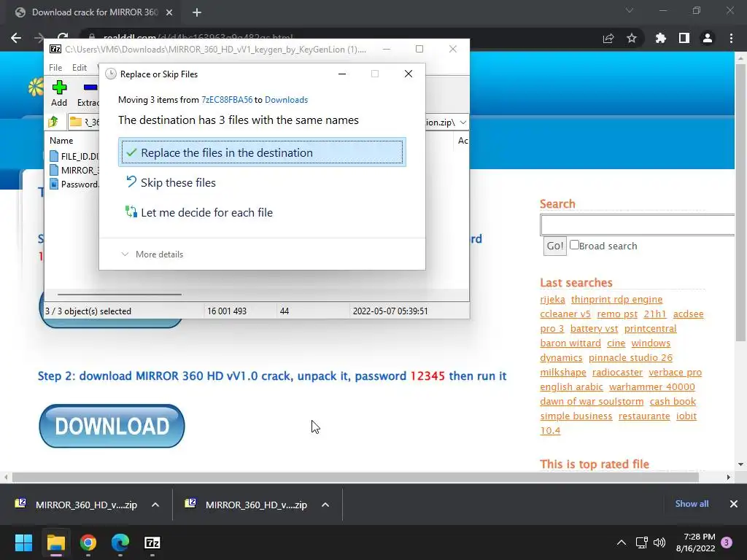Open File Explorer from taskbar
Image resolution: width=747 pixels, height=560 pixels.
[56, 542]
